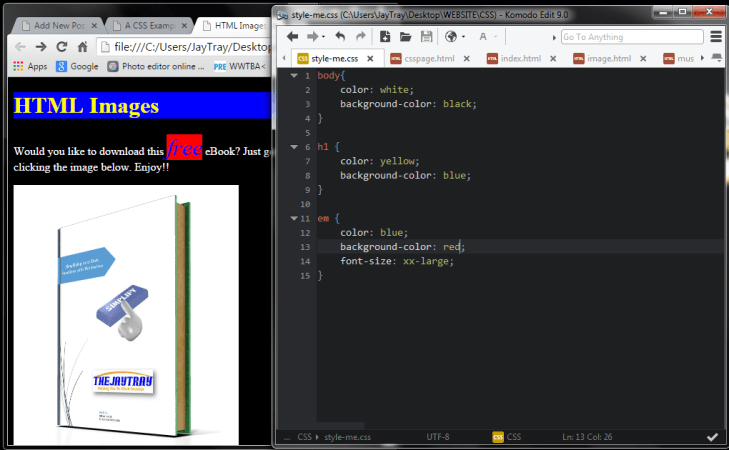Close the Add New Post Chrome tab
The width and height of the screenshot is (729, 450).
[x=94, y=26]
